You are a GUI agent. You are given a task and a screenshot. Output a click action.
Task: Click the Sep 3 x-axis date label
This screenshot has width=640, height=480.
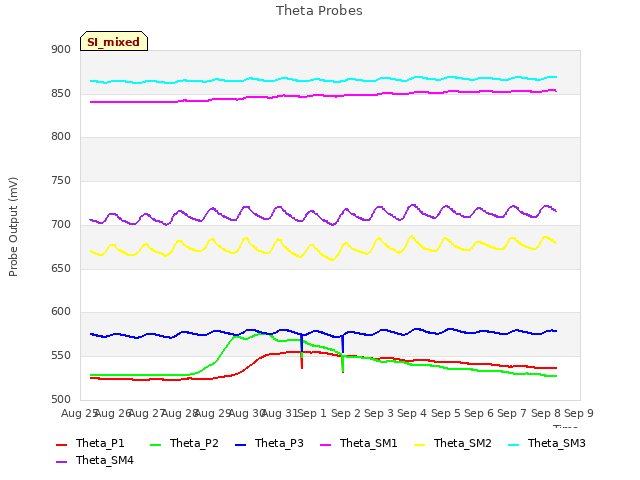tap(379, 413)
